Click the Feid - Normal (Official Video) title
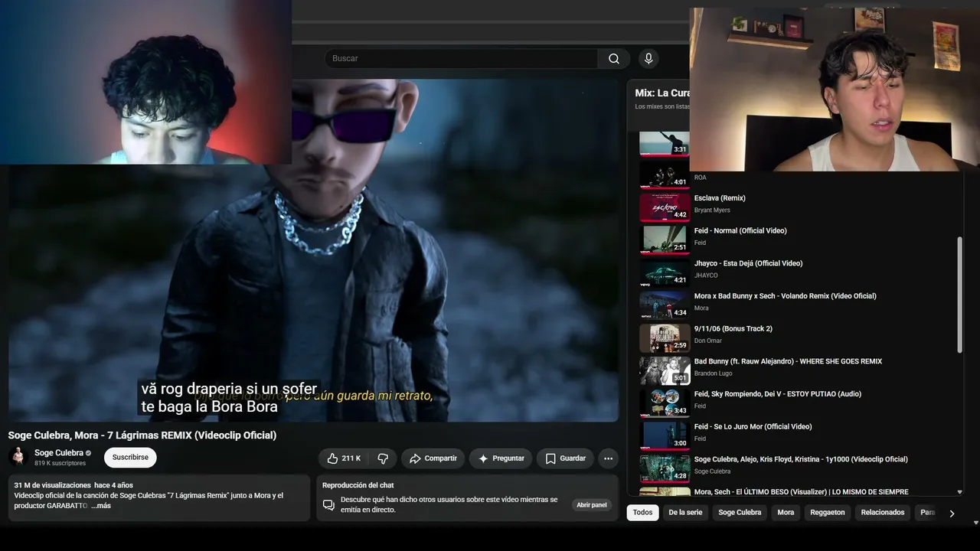The image size is (980, 551). 740,231
